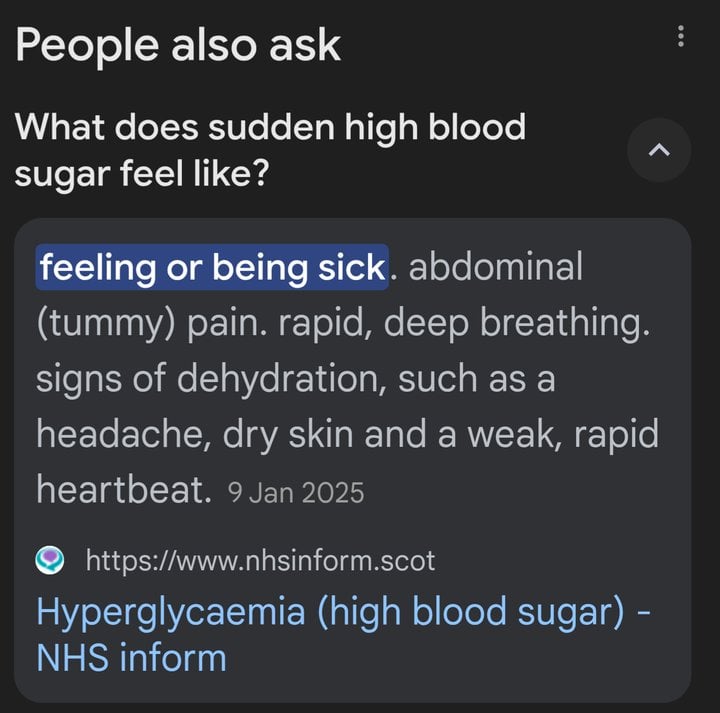Click the question 'What does sudden high blood sugar'

tap(270, 127)
